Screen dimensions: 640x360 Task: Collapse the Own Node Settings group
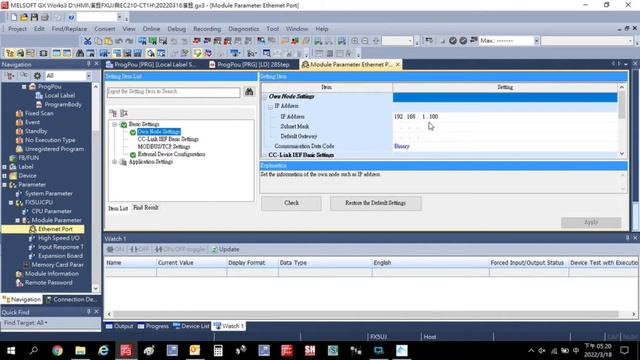point(265,97)
